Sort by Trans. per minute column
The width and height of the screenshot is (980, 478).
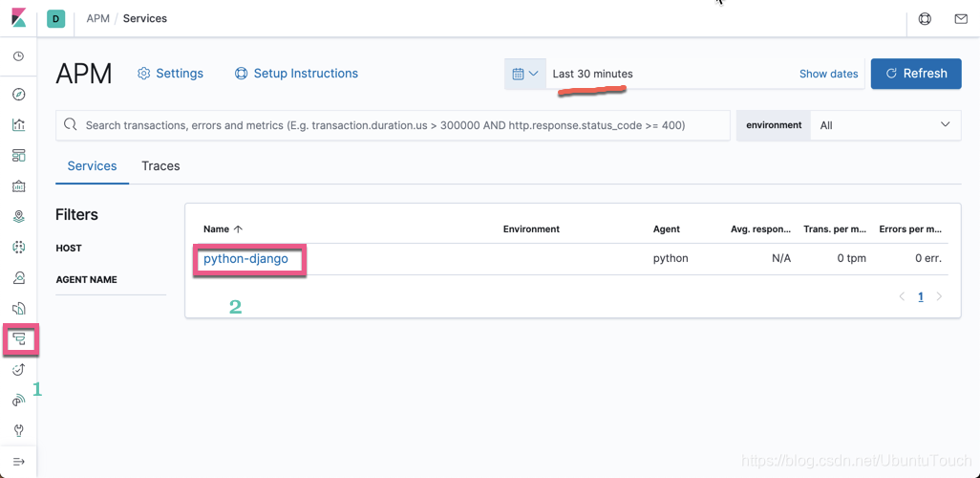pos(835,229)
